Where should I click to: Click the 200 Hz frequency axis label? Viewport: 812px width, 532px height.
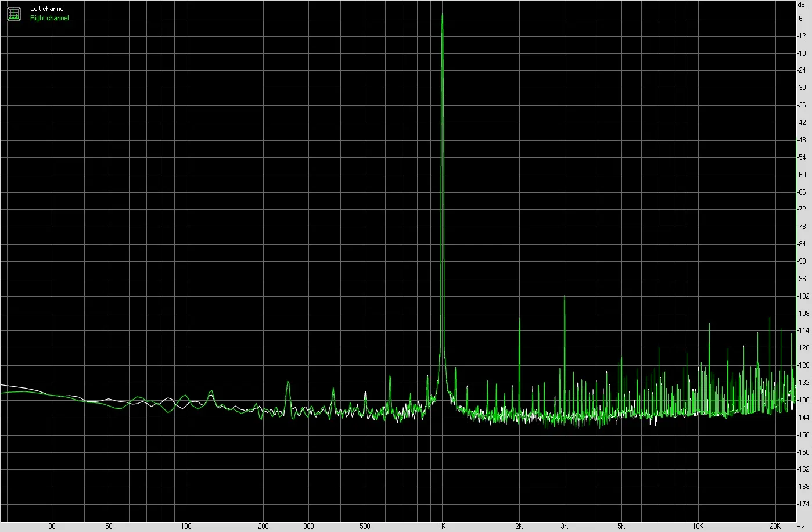[263, 526]
